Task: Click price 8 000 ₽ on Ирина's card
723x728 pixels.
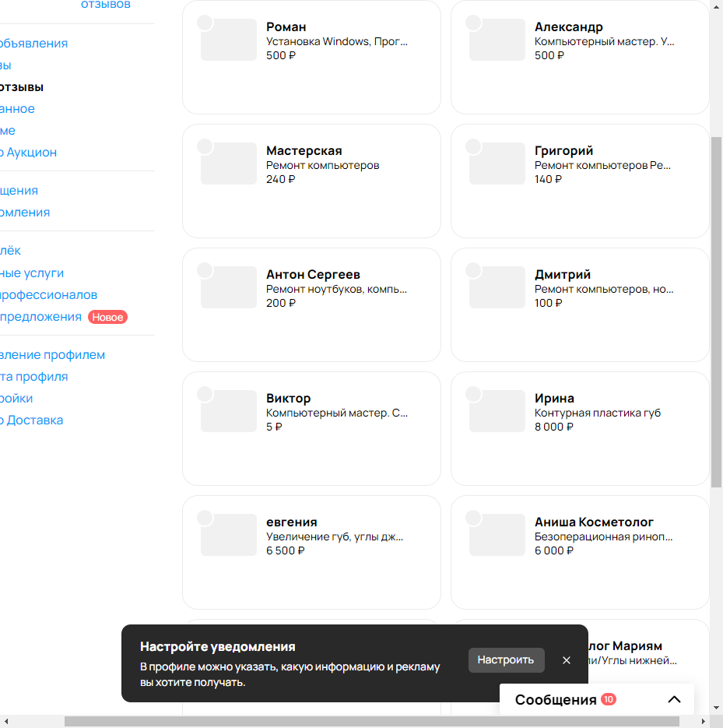Action: [x=554, y=427]
